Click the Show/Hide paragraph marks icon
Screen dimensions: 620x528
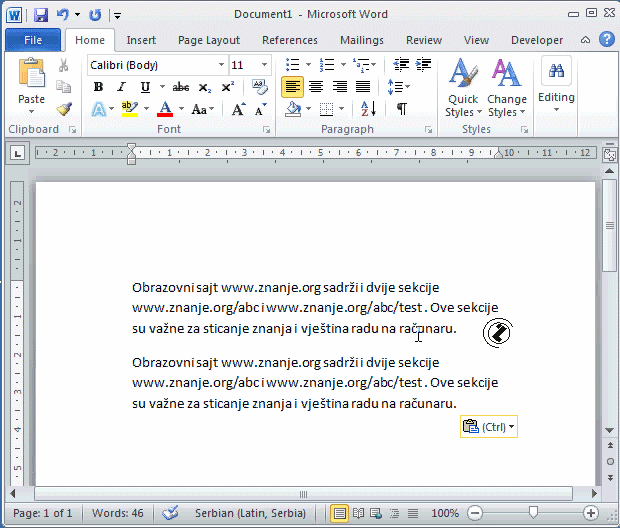click(x=401, y=109)
